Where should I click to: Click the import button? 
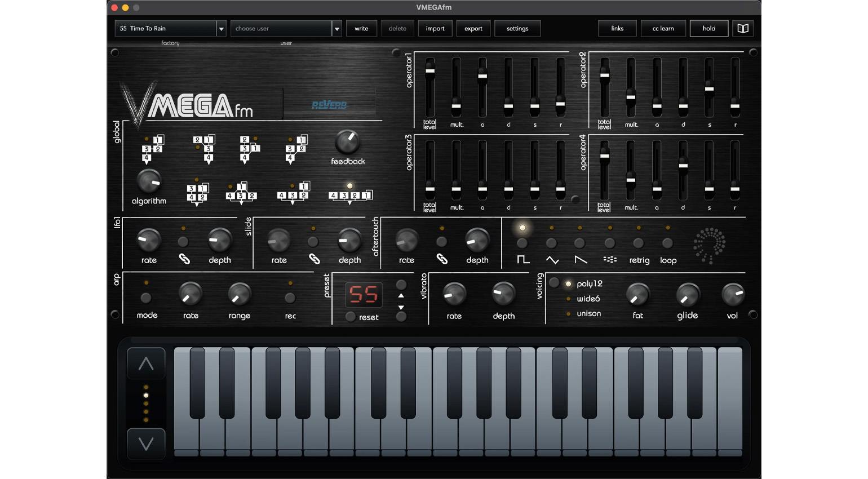pos(435,29)
